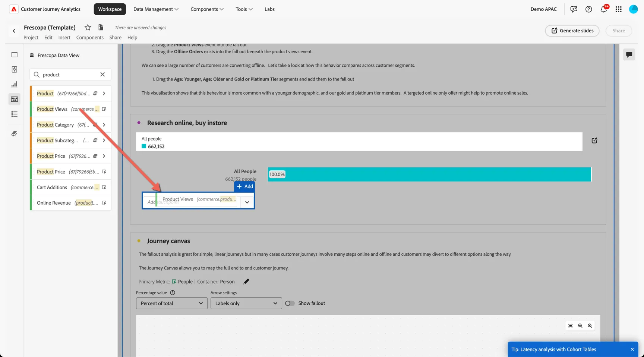Zoom out on the journey canvas

pos(580,326)
